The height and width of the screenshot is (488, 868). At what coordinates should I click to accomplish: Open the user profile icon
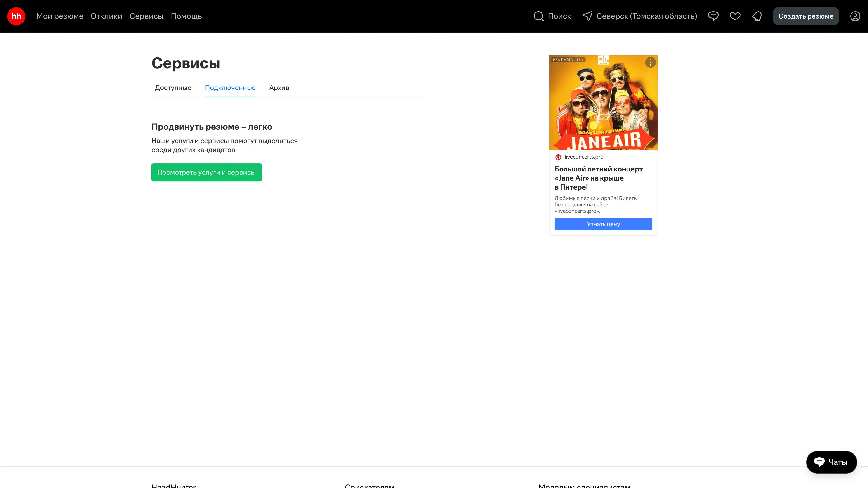pyautogui.click(x=855, y=16)
